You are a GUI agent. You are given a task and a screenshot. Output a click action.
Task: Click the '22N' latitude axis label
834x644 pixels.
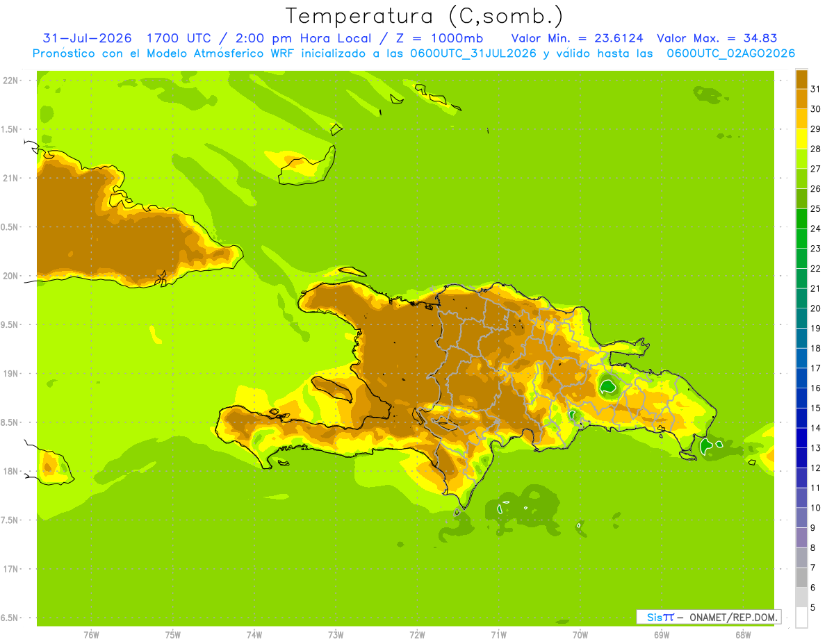tap(12, 80)
